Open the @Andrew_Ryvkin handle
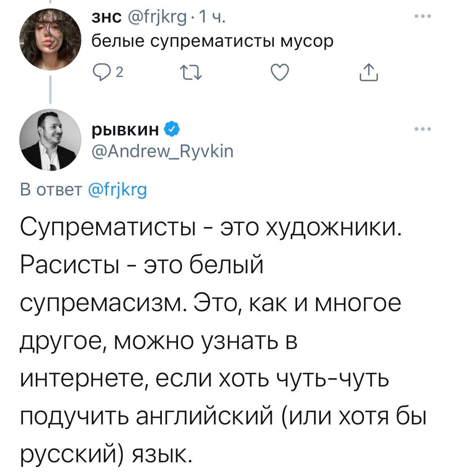The height and width of the screenshot is (476, 453). [162, 151]
